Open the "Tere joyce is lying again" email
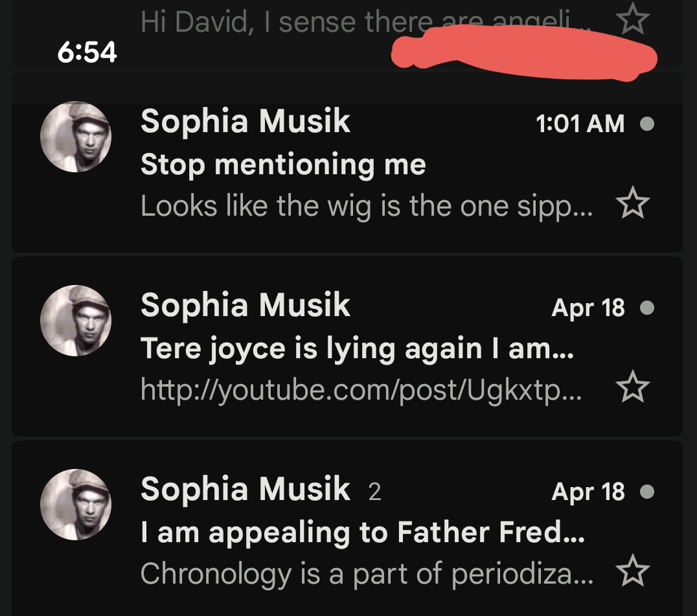This screenshot has width=697, height=616. (357, 349)
